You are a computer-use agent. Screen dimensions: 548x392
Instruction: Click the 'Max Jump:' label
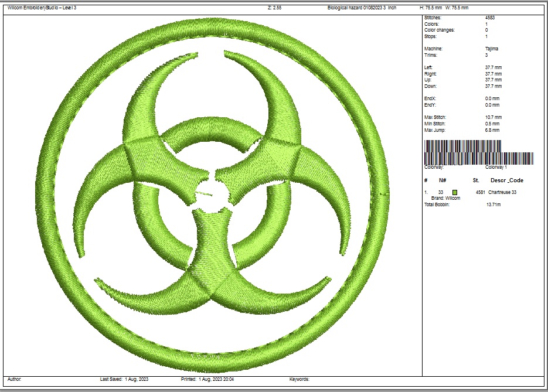(435, 130)
